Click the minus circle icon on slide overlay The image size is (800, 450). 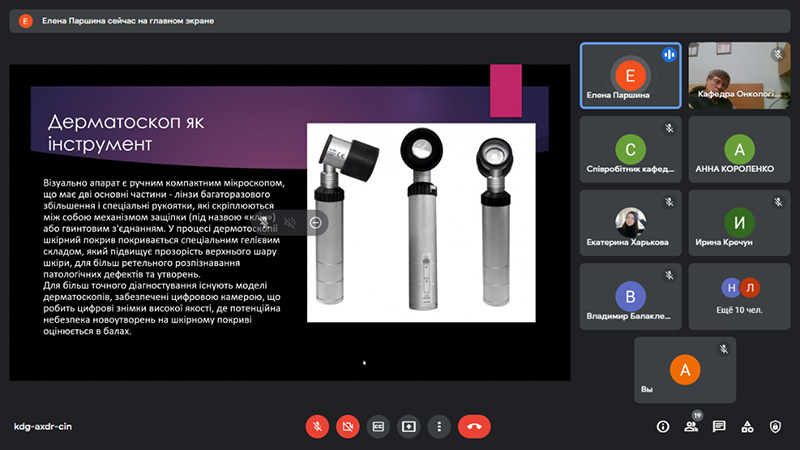(316, 222)
